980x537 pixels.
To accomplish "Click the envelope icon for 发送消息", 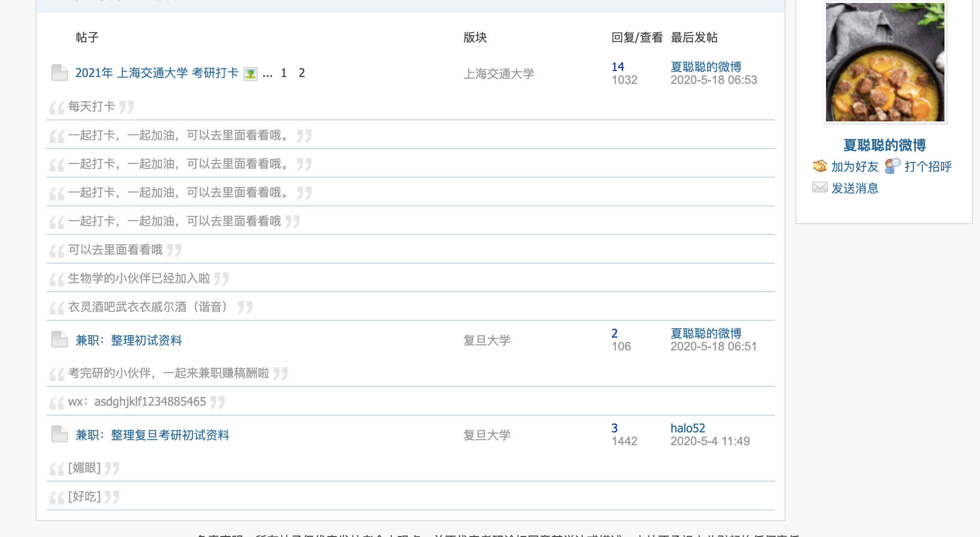I will tap(820, 188).
